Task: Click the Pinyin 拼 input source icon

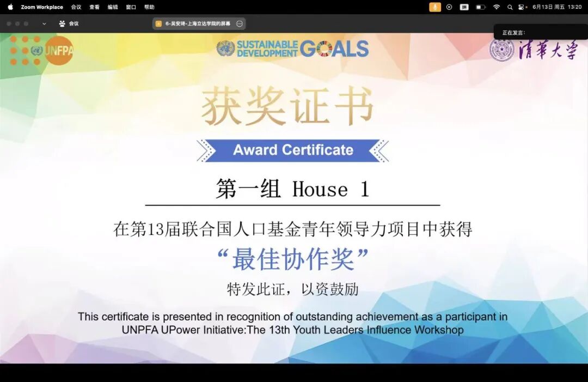Action: coord(464,7)
